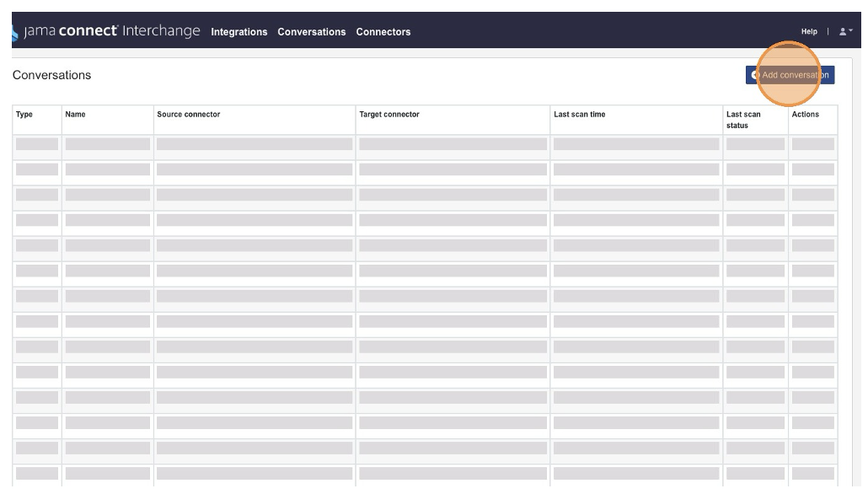The image size is (868, 494).
Task: Open the Integrations menu
Action: [x=239, y=32]
